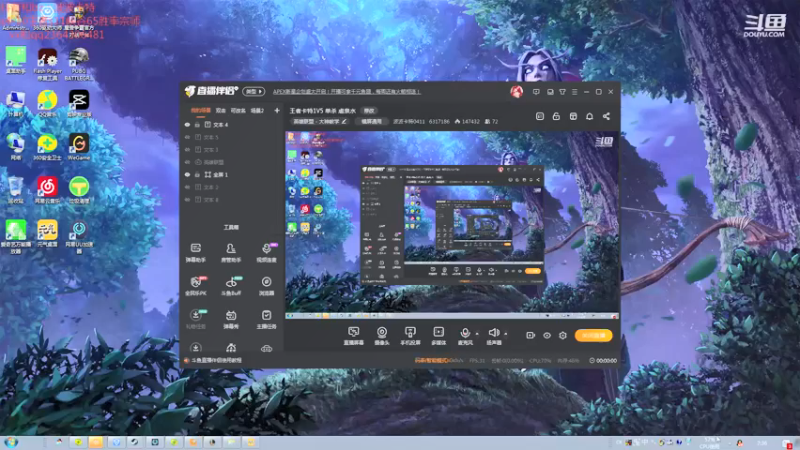Add a 手机投屏 phone cast source
800x450 pixels.
pos(410,336)
